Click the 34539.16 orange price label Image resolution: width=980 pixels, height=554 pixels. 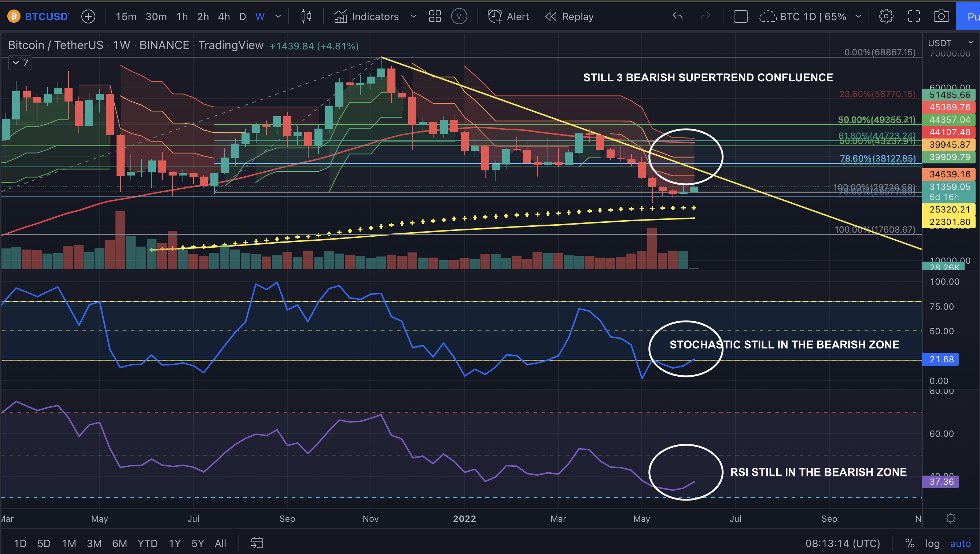tap(948, 174)
